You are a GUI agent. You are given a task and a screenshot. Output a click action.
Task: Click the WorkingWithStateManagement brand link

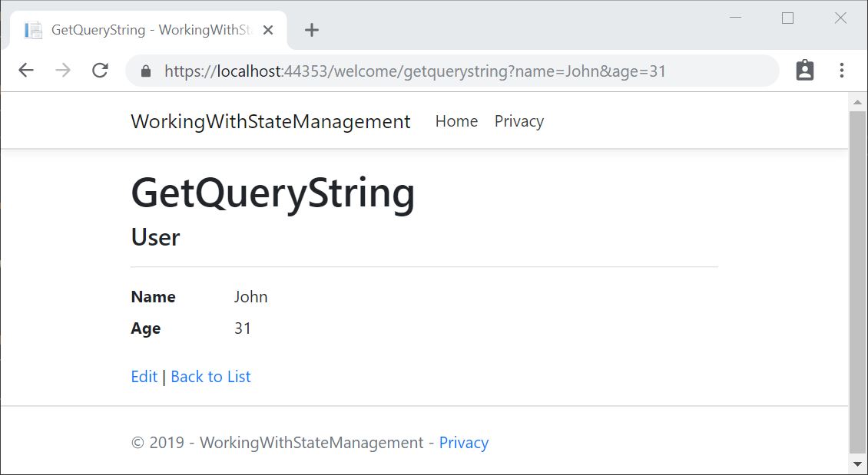coord(270,121)
